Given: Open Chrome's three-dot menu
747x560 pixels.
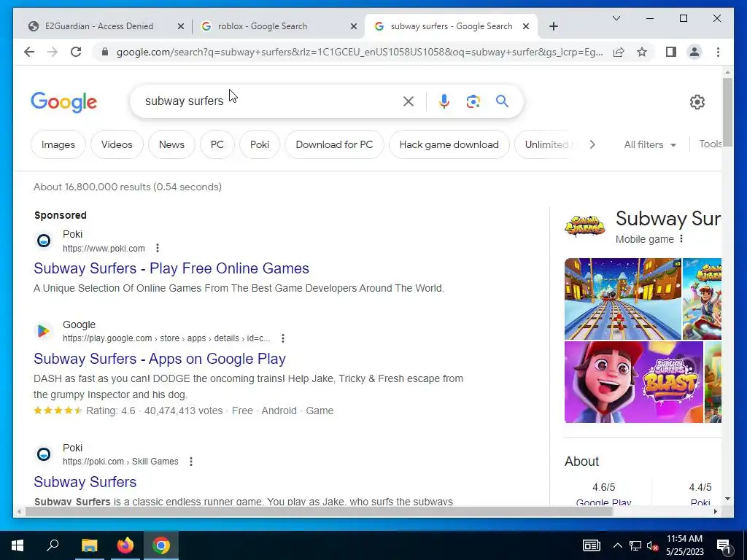Looking at the screenshot, I should tap(718, 52).
